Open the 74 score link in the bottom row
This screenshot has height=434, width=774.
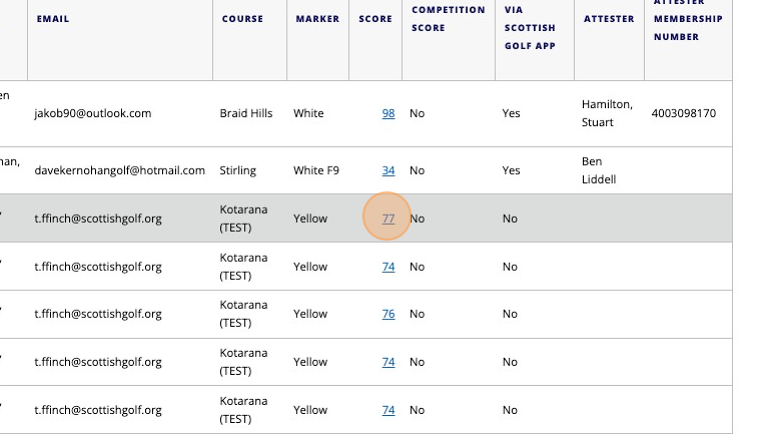tap(388, 410)
